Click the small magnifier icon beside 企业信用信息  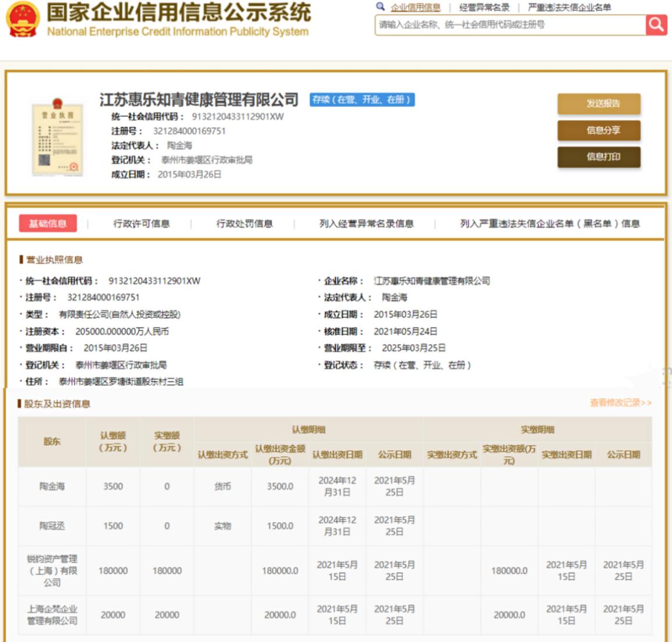pyautogui.click(x=380, y=6)
